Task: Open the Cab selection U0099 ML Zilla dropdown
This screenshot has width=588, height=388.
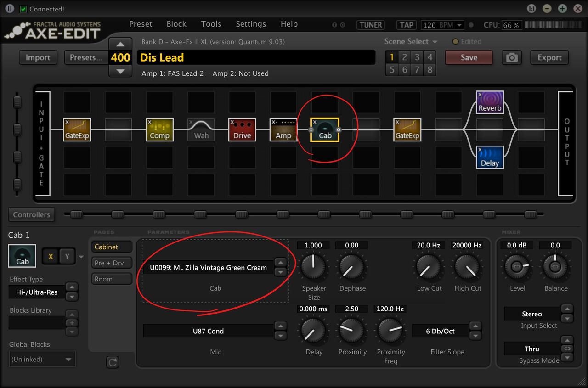Action: coord(209,267)
